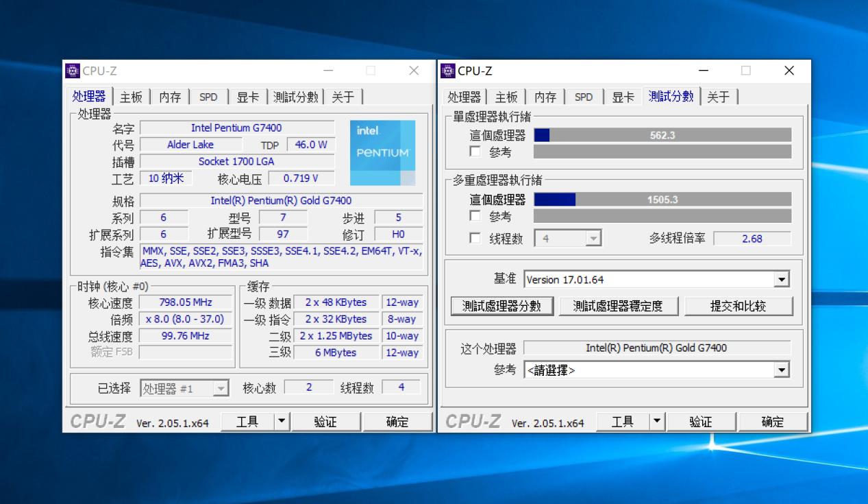Click the Intel Pentium logo image
The height and width of the screenshot is (504, 868).
point(382,147)
